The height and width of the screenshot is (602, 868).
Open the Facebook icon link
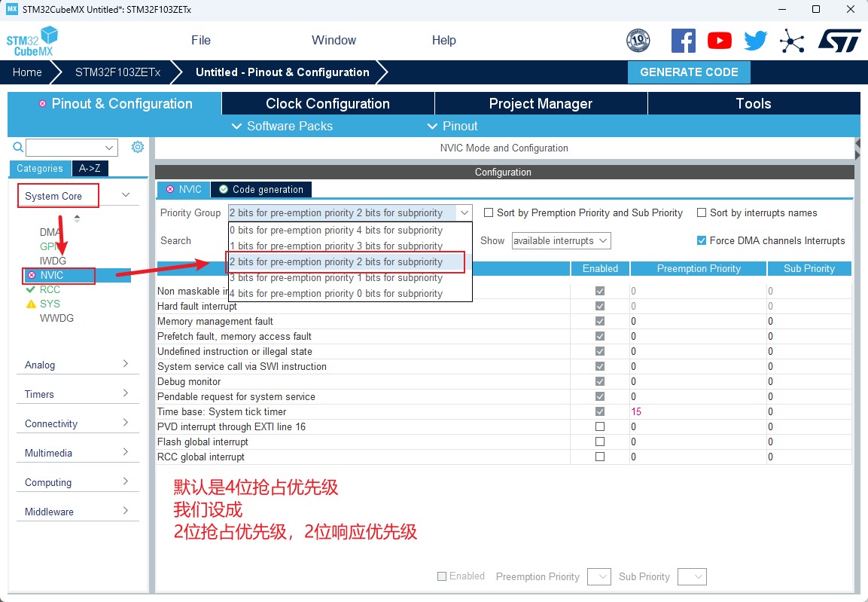click(683, 41)
